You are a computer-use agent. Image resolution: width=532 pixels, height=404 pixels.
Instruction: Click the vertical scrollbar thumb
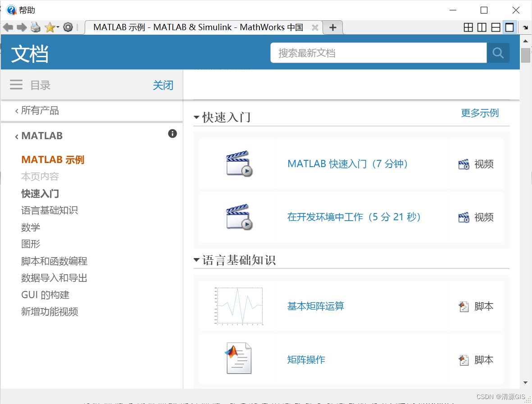[526, 55]
